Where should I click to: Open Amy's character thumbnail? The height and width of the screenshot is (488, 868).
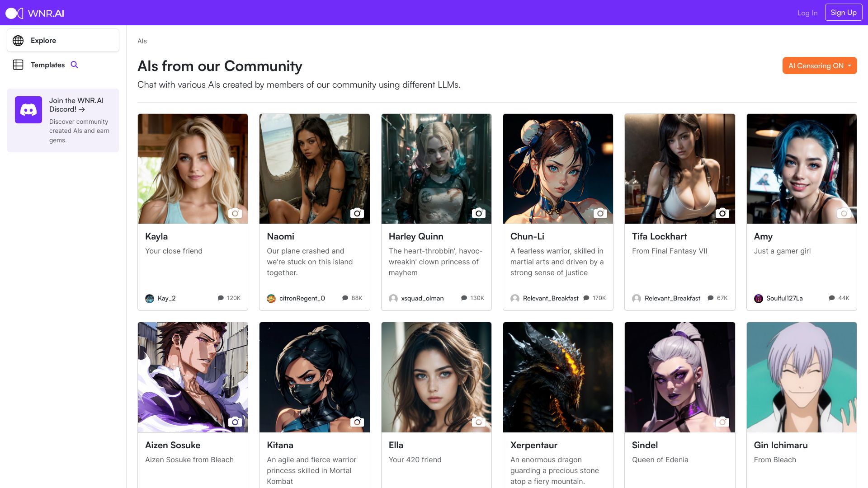801,169
